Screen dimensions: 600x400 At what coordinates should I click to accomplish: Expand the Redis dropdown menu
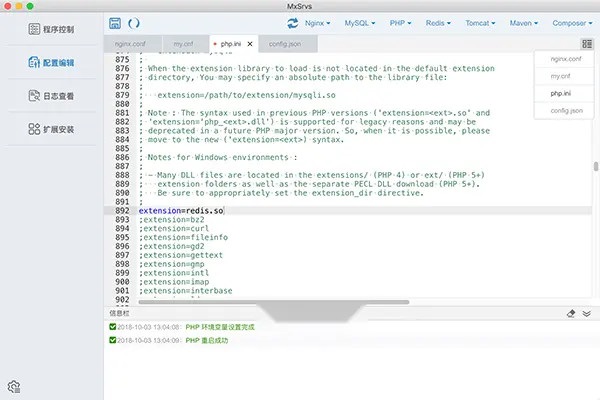[x=438, y=23]
